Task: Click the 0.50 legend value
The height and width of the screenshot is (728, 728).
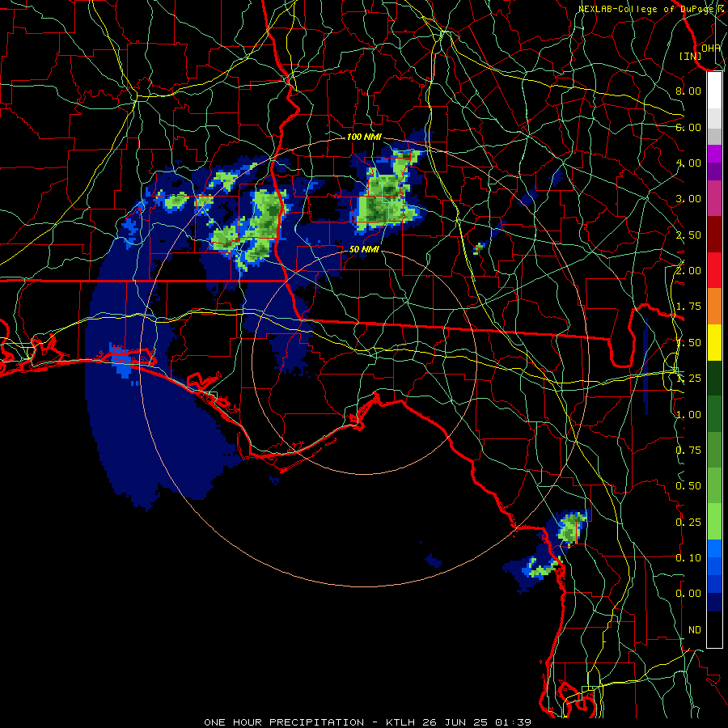Action: [x=688, y=486]
